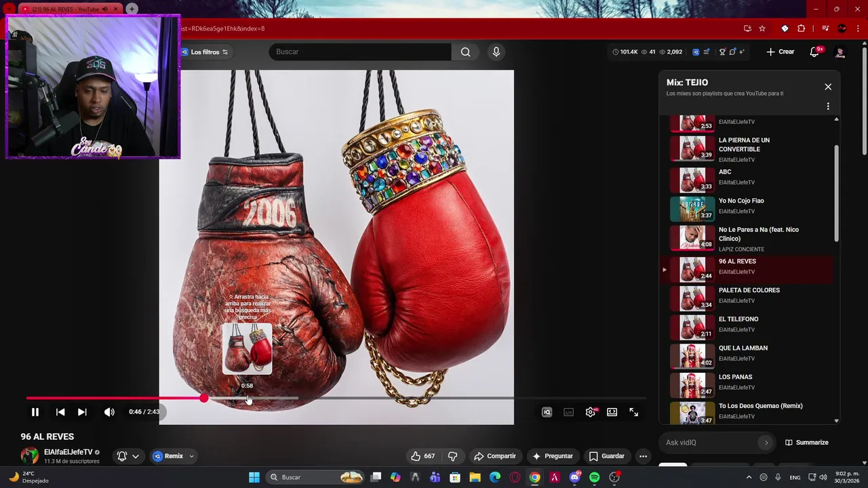868x488 pixels.
Task: Open more actions ellipsis button
Action: (x=643, y=456)
